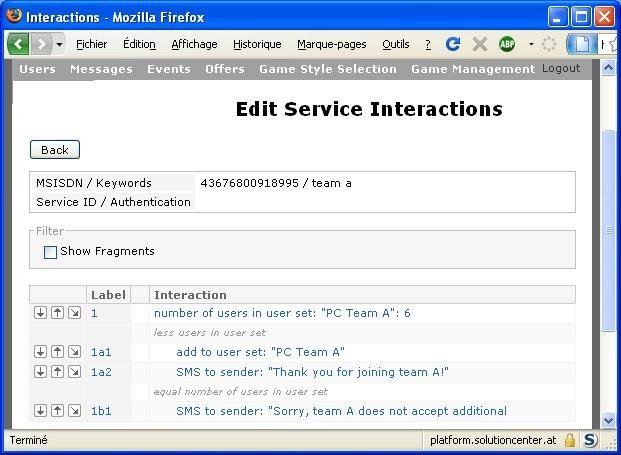
Task: Open the Historique menu
Action: click(257, 44)
